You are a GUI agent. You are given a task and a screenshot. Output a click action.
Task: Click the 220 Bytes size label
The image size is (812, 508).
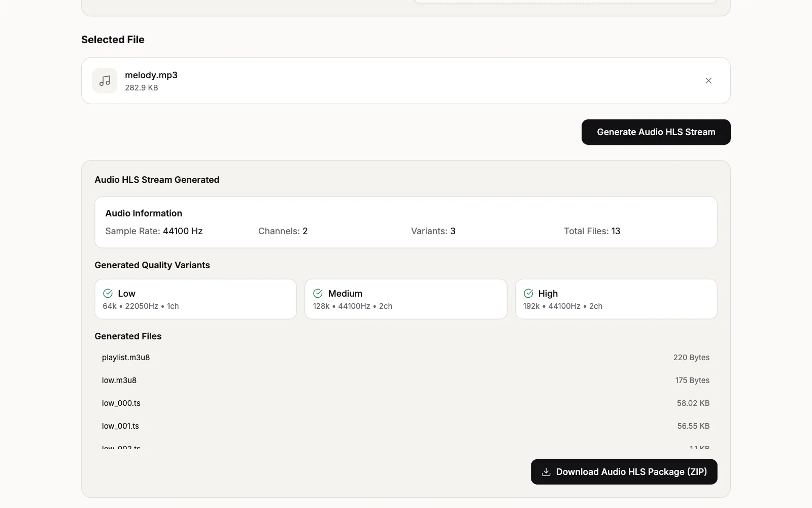point(691,358)
